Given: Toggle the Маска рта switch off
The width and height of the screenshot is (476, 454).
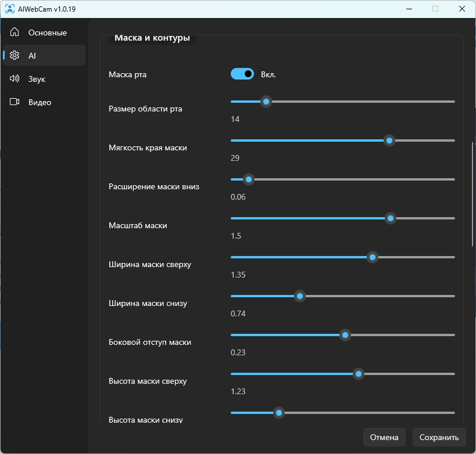Looking at the screenshot, I should click(242, 74).
